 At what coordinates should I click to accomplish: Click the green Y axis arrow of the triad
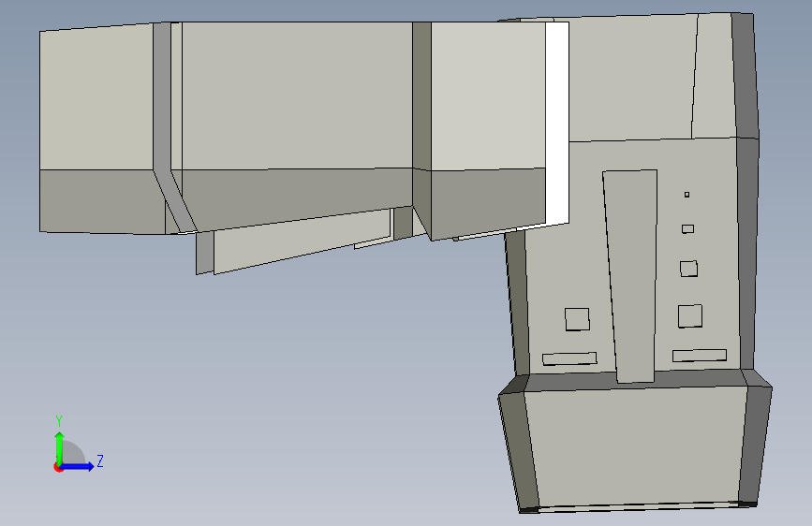[60, 447]
